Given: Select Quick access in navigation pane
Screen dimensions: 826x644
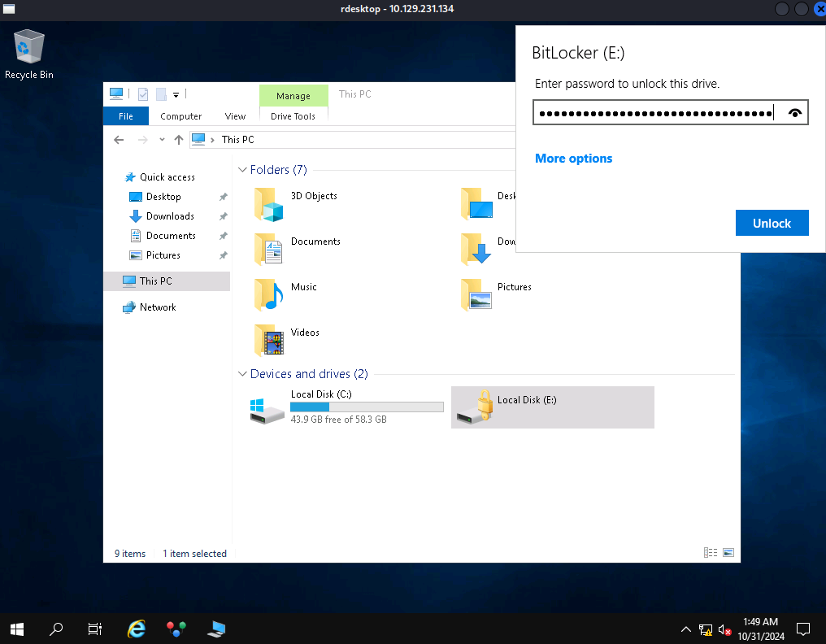Looking at the screenshot, I should pyautogui.click(x=167, y=177).
